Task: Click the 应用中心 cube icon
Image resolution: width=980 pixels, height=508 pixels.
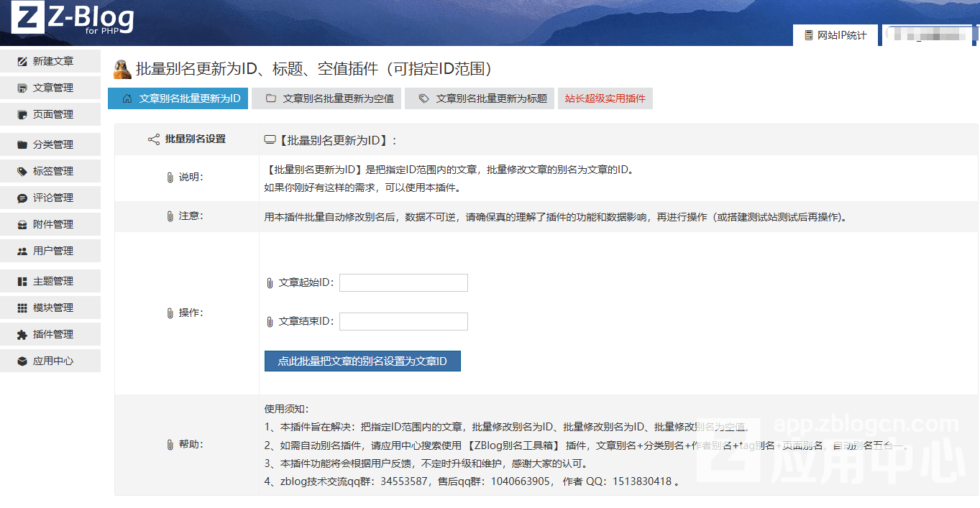Action: pyautogui.click(x=22, y=361)
